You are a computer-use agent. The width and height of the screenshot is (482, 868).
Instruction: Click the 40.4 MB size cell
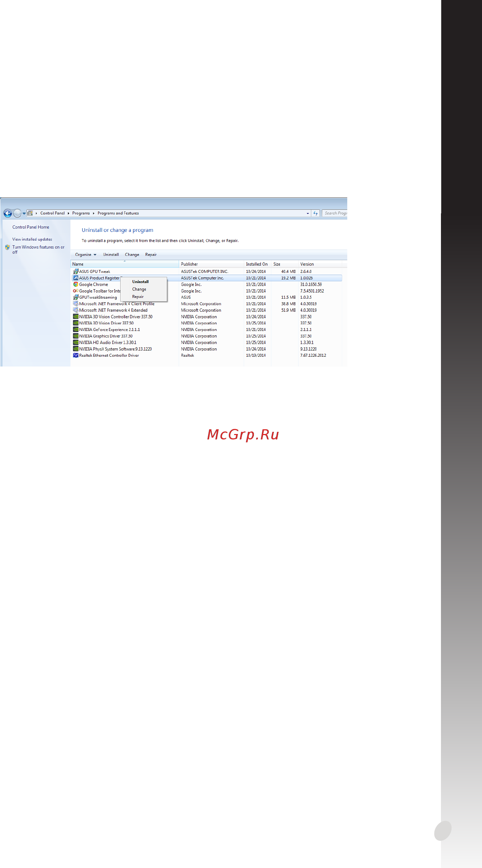coord(288,271)
